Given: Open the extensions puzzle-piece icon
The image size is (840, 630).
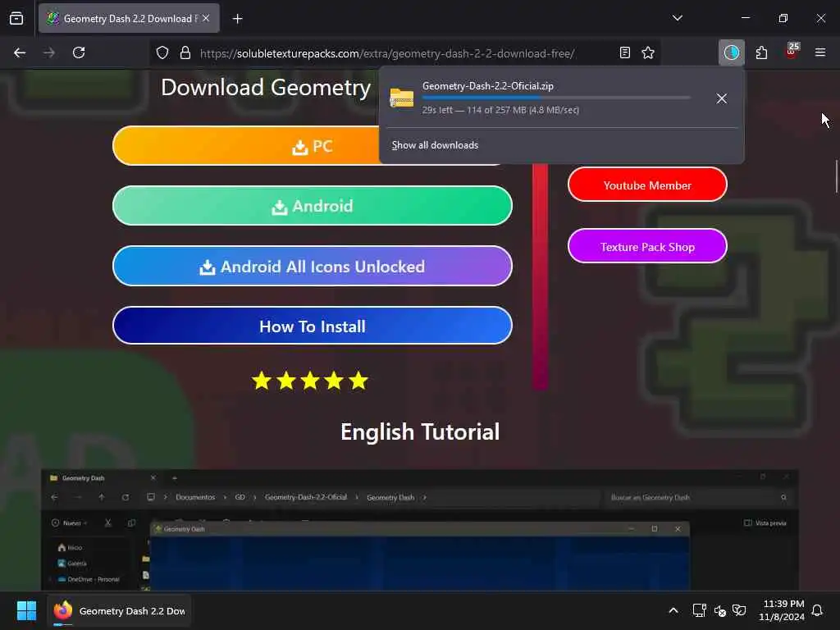Looking at the screenshot, I should 761,52.
